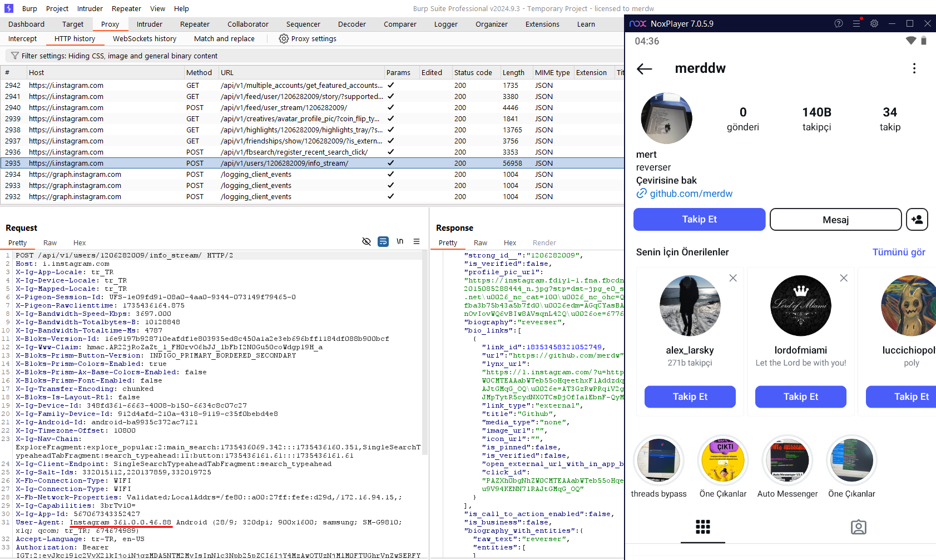The image size is (936, 560).
Task: Switch to Repeater tab
Action: pyautogui.click(x=195, y=24)
